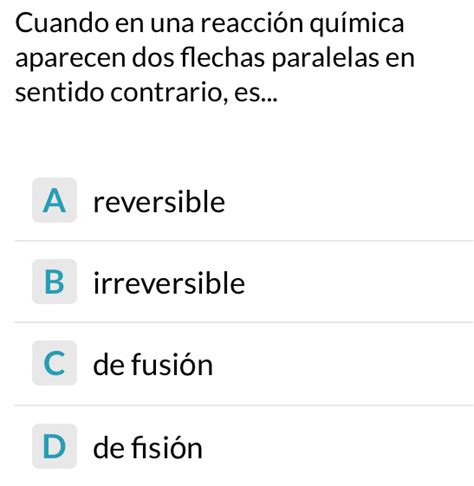Viewport: 474px width, 486px height.
Task: Select the letter B answer badge
Action: 54,282
